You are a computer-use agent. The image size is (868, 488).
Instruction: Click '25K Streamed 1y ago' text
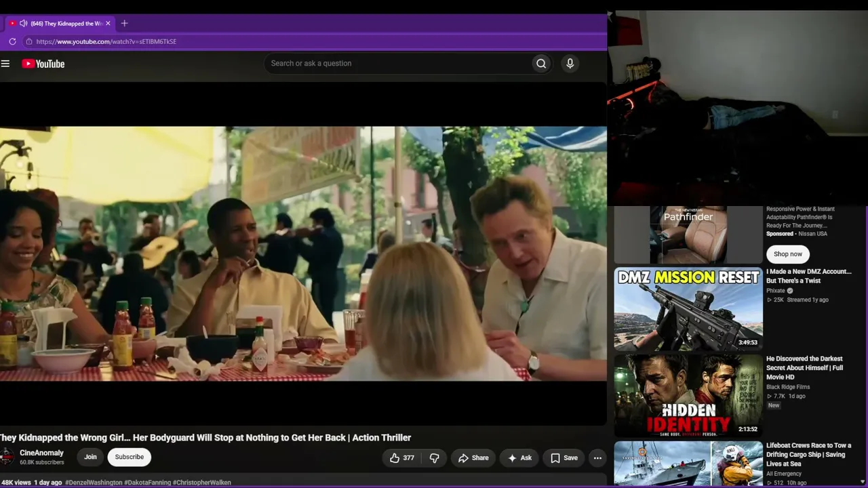[x=797, y=300]
